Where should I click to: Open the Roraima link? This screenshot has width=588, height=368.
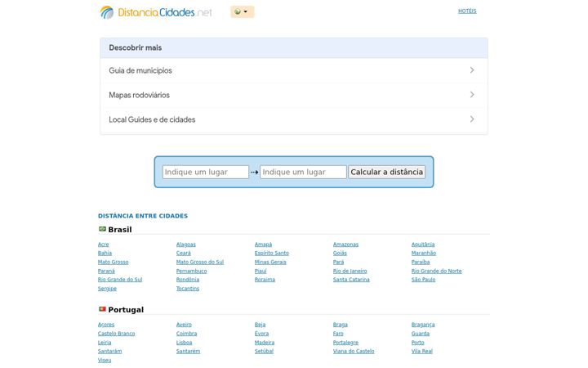pyautogui.click(x=265, y=280)
